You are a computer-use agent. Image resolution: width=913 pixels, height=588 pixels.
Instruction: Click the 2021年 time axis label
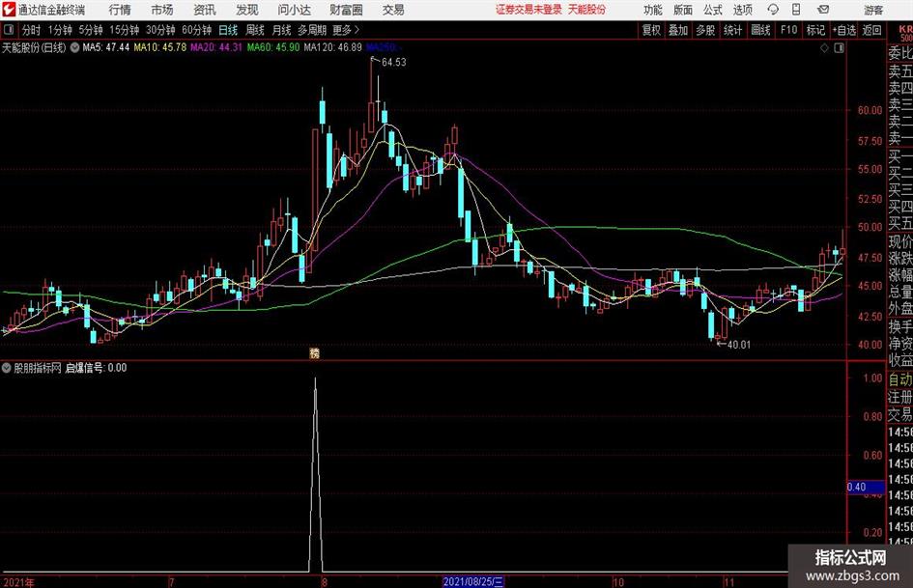click(19, 582)
